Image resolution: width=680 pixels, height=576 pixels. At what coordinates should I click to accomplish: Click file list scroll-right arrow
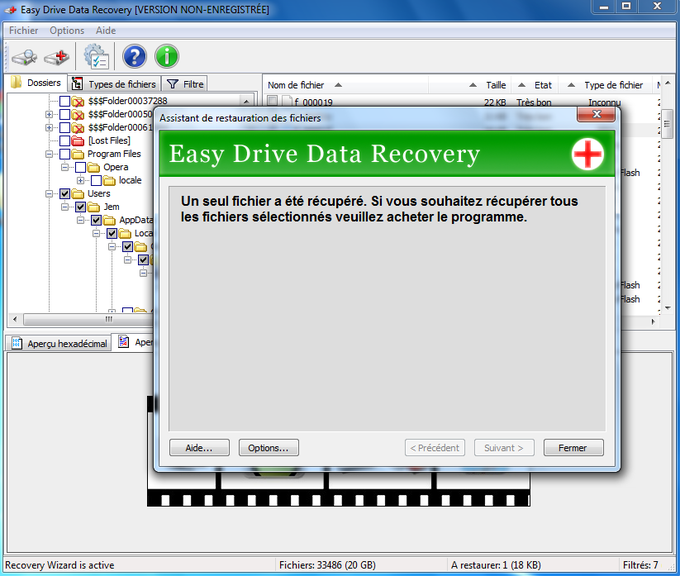click(x=653, y=321)
